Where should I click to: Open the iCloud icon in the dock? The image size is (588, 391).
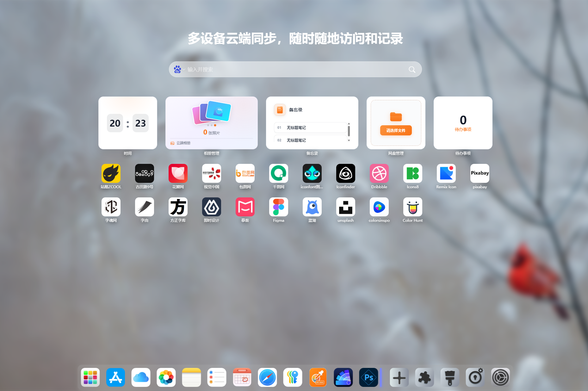(x=141, y=377)
